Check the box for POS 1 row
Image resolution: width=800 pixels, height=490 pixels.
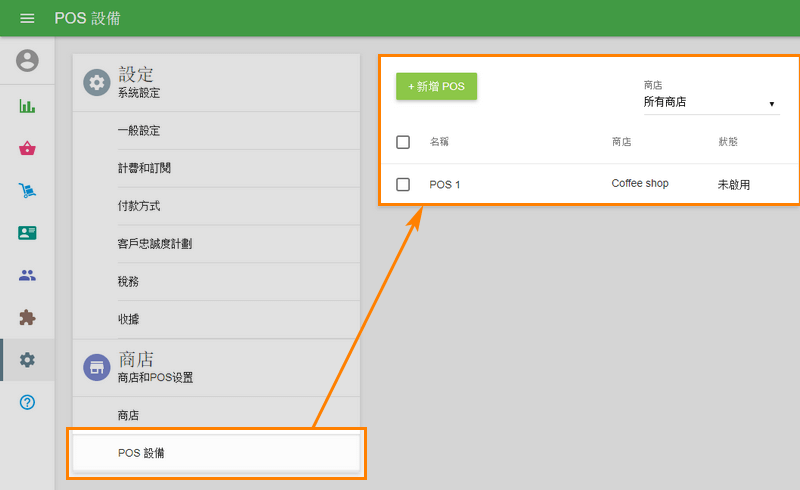(403, 185)
